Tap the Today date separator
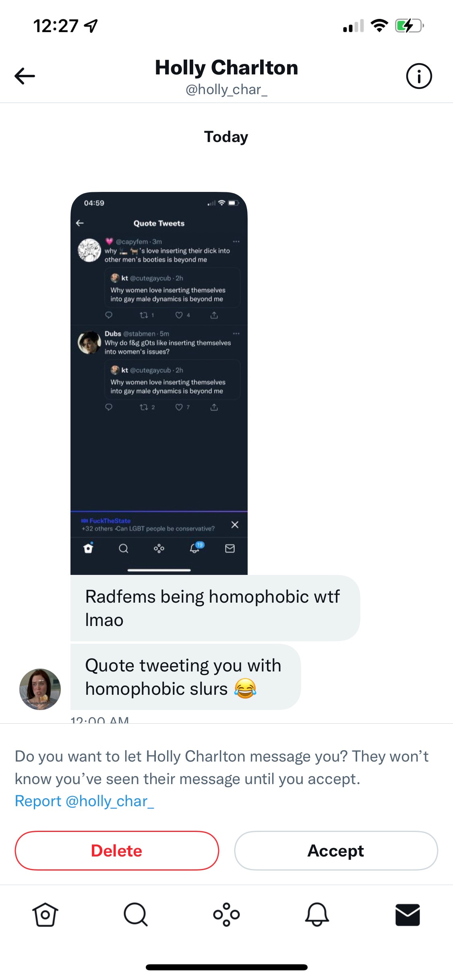Screen dimensions: 453x980 coord(226,136)
